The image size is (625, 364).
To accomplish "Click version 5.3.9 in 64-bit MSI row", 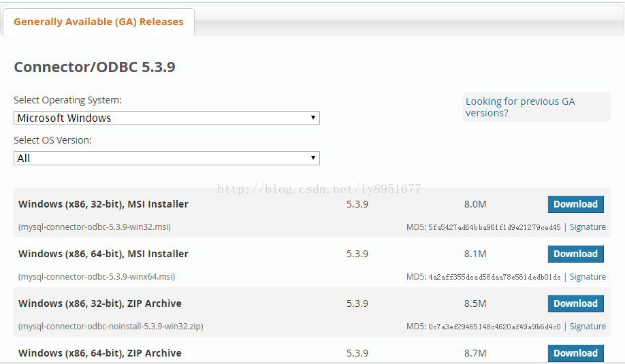I will point(357,254).
